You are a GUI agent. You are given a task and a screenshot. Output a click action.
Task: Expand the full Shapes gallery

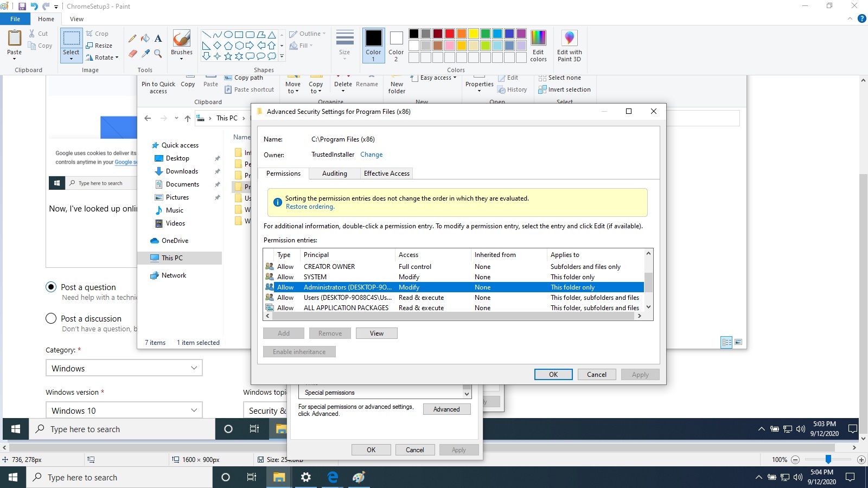[282, 56]
